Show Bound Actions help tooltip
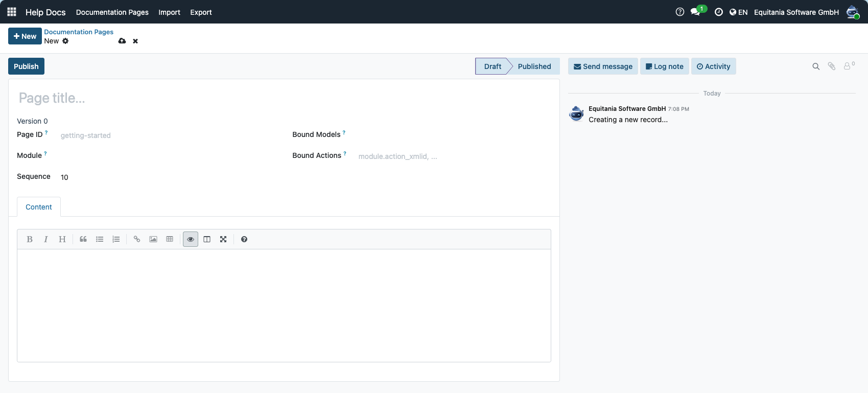This screenshot has width=868, height=393. 345,153
